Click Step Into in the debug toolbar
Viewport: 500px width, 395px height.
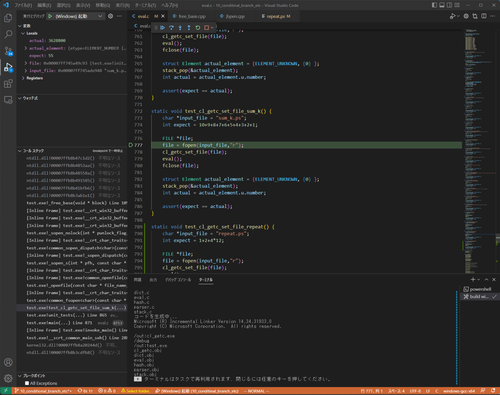pos(180,28)
